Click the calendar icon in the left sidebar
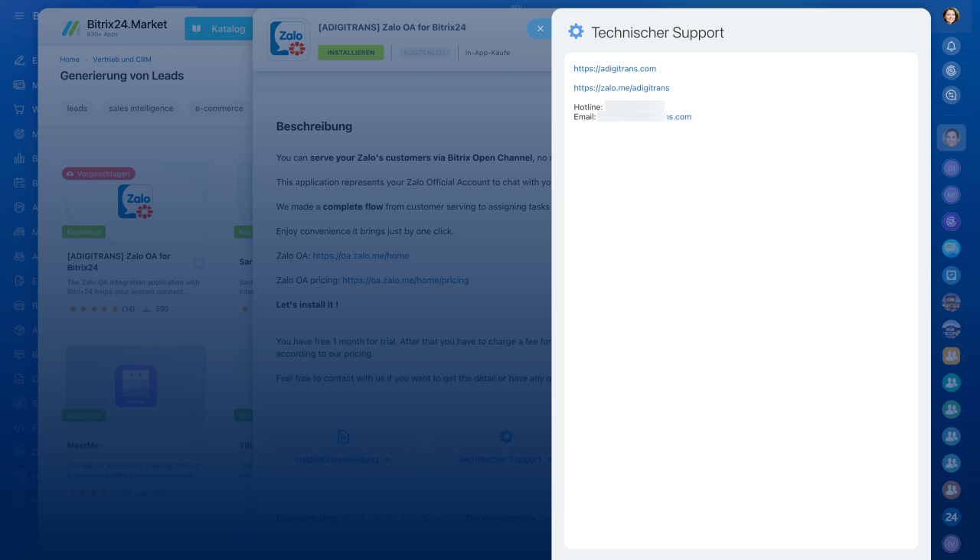Screen dimensions: 980x560 [19, 183]
